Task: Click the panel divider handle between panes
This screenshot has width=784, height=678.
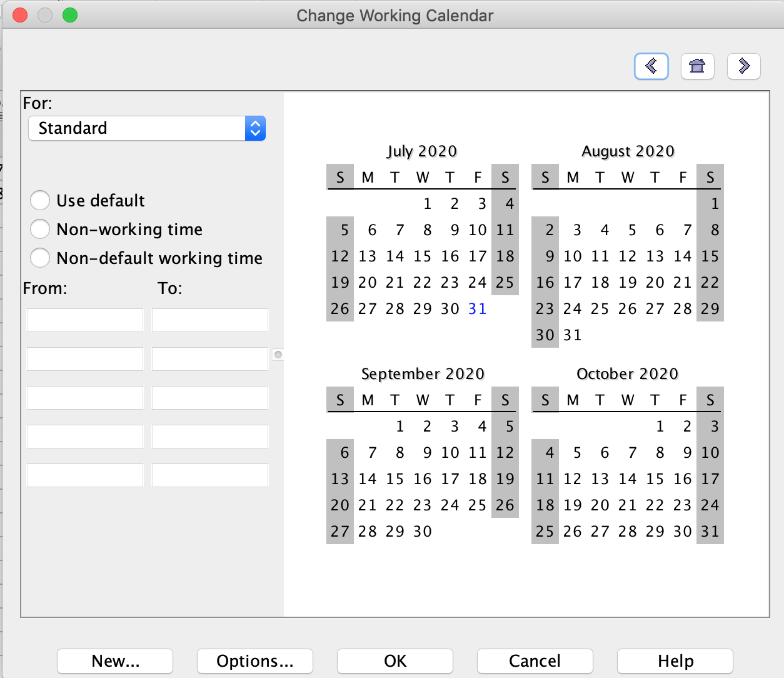Action: pyautogui.click(x=278, y=355)
